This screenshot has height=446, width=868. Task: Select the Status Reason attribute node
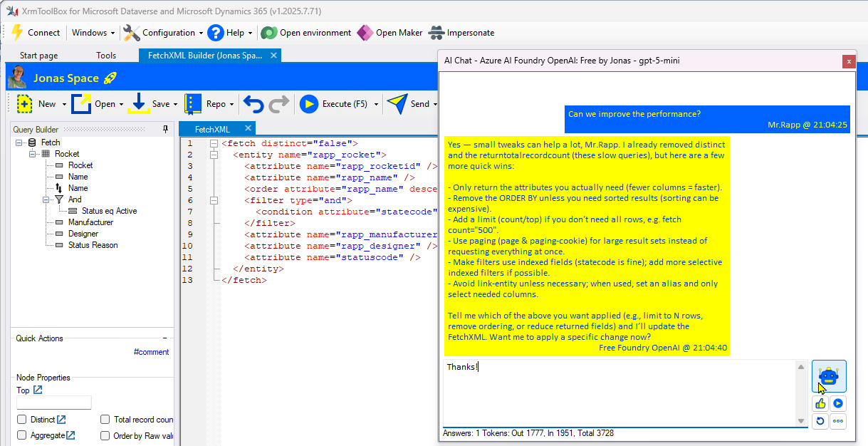click(x=93, y=245)
